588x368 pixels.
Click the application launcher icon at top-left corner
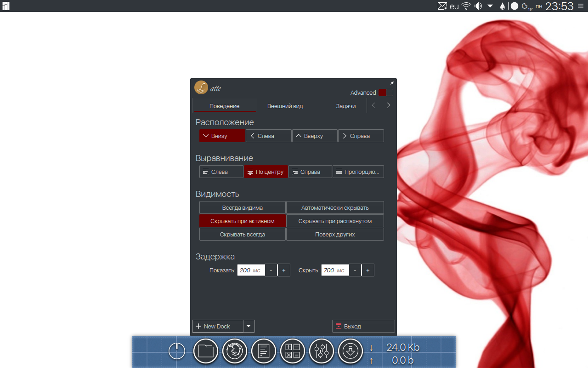(6, 6)
